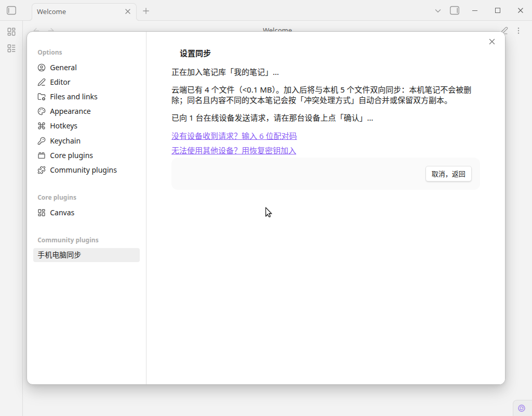Open the note's more options menu
The width and height of the screenshot is (532, 416).
[518, 31]
